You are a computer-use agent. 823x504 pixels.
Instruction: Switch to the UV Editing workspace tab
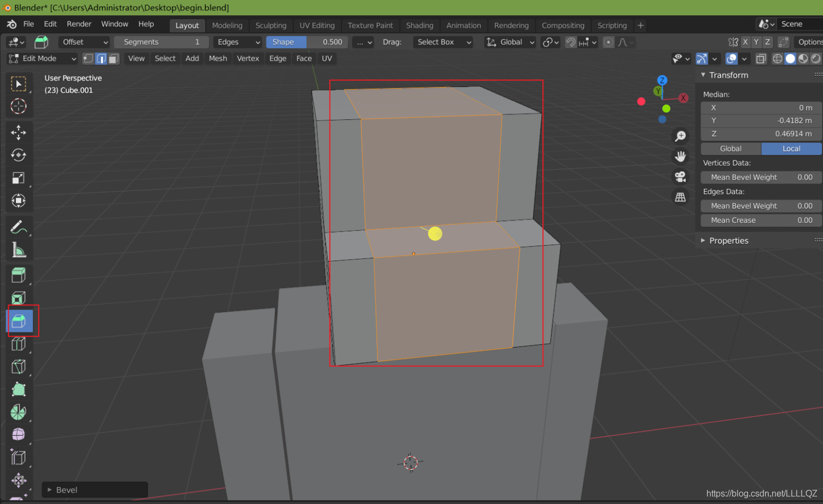(317, 25)
